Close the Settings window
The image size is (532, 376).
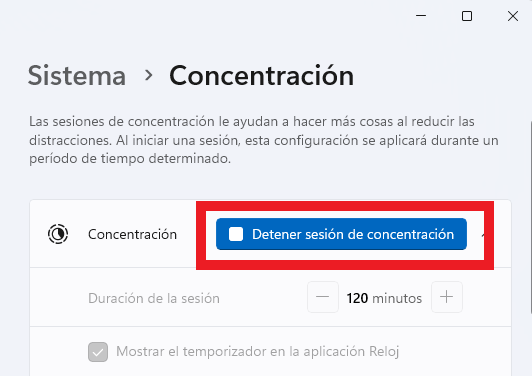click(x=513, y=16)
